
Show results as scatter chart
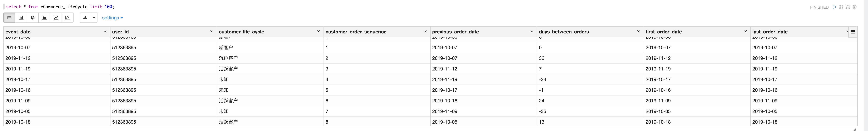(67, 18)
